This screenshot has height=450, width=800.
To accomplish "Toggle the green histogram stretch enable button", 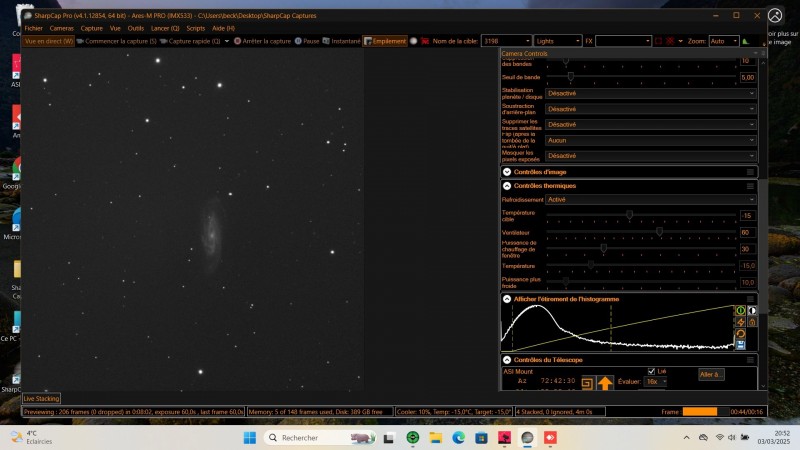I will [741, 310].
